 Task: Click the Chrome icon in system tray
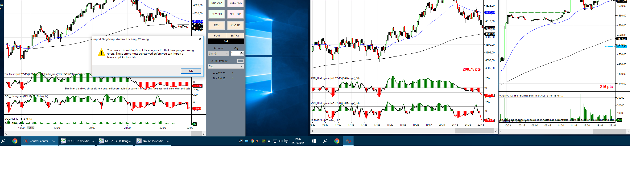[x=252, y=141]
